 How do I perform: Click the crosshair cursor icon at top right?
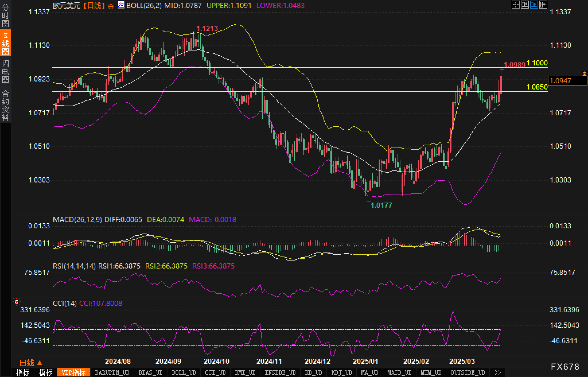tap(515, 5)
